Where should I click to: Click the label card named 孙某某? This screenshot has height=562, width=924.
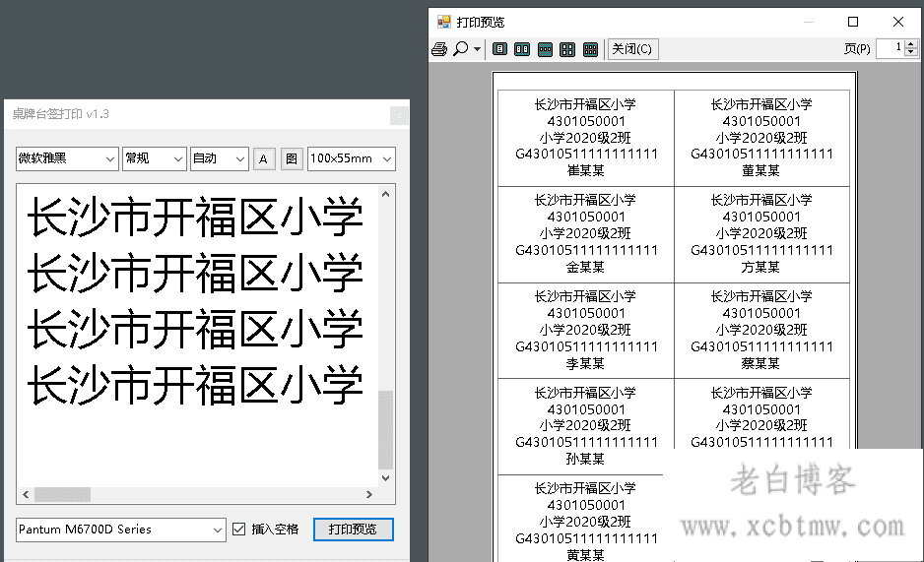(586, 426)
